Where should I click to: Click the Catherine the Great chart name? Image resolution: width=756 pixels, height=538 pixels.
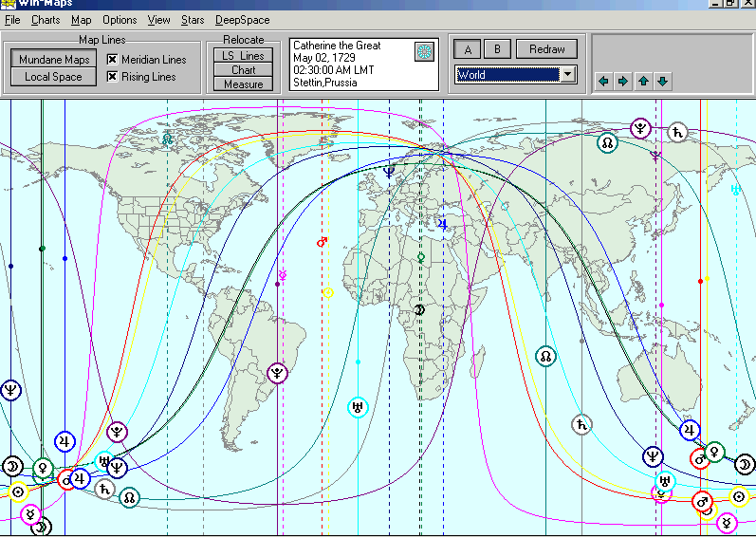337,46
